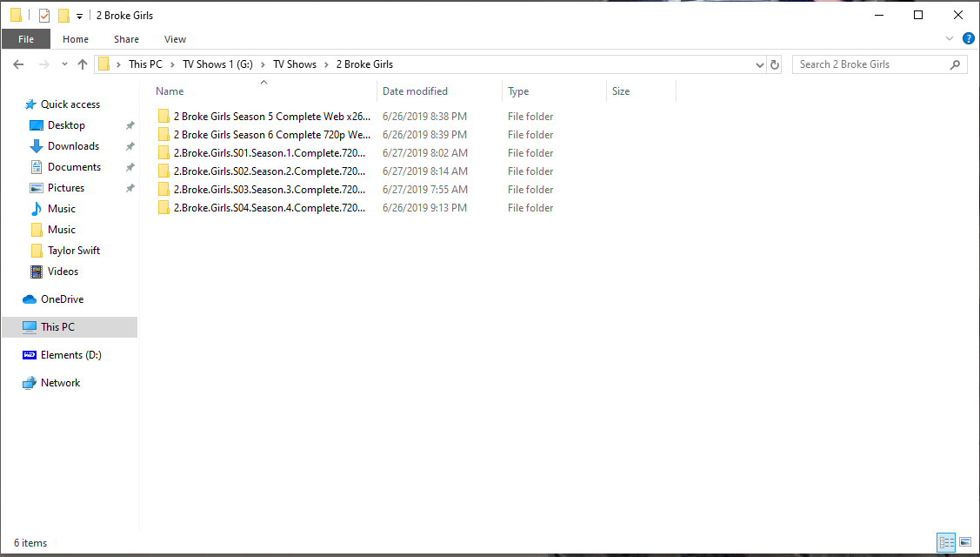Expand the ribbon with the chevron
980x557 pixels.
949,39
